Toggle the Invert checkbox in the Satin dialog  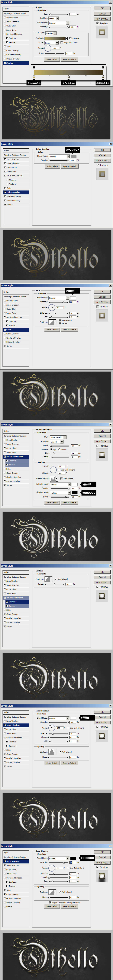(x=60, y=323)
